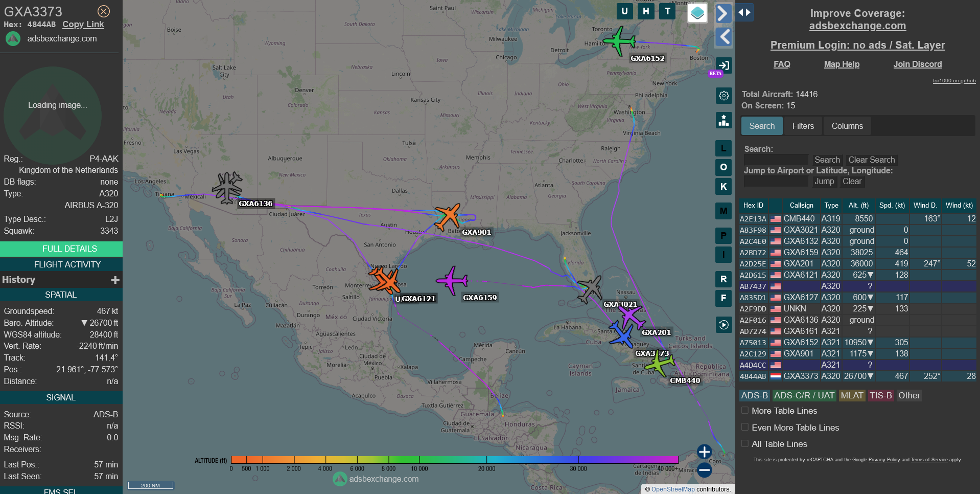Viewport: 980px width, 494px height.
Task: Expand the History section plus
Action: tap(115, 280)
